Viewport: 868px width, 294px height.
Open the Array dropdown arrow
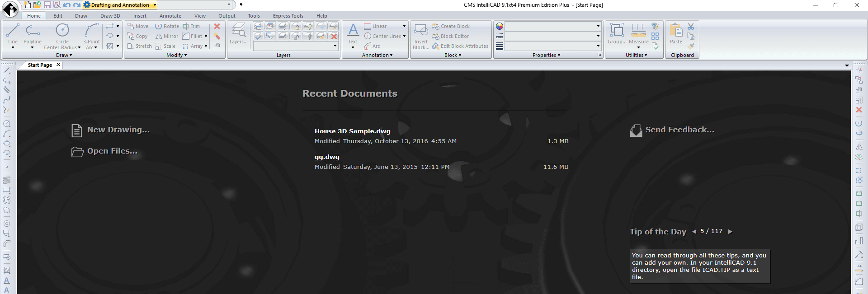pos(206,46)
